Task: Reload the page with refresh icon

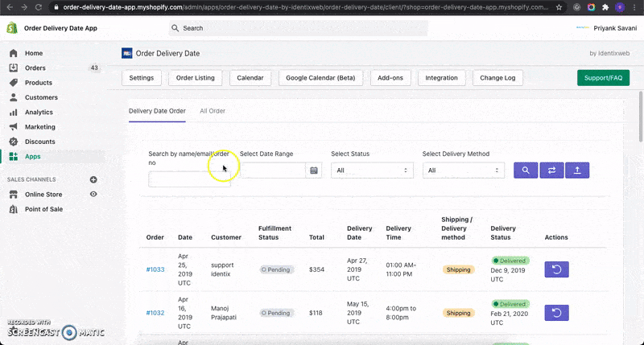Action: click(38, 7)
